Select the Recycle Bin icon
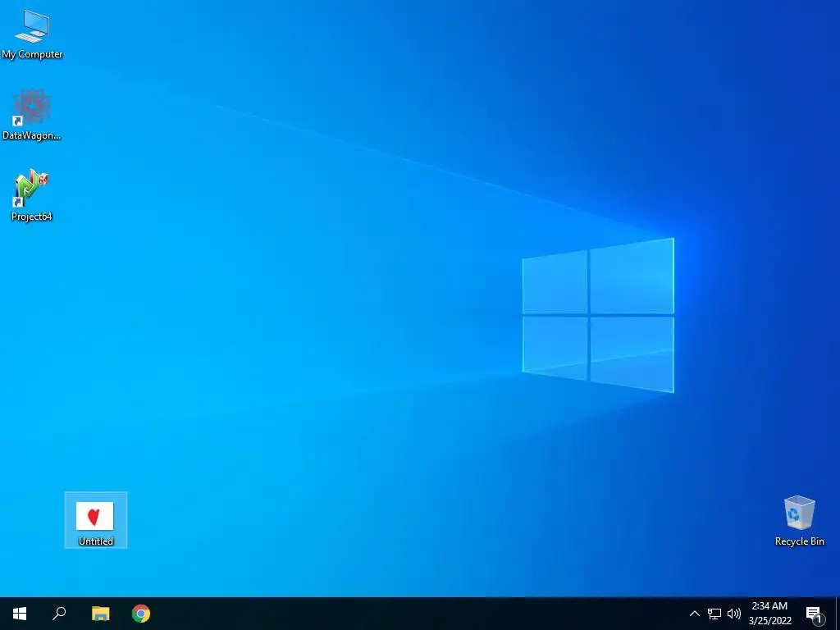 point(799,521)
